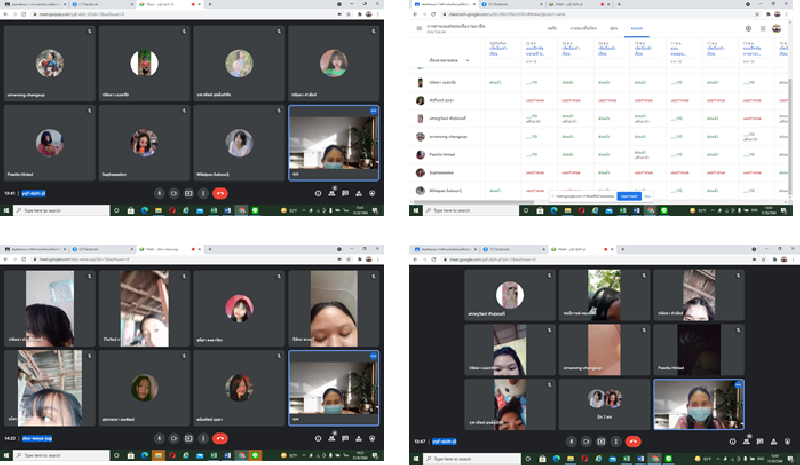Switch to the Classroom Stream (สตรีม) tab
Screen dimensions: 800x465
tap(552, 29)
